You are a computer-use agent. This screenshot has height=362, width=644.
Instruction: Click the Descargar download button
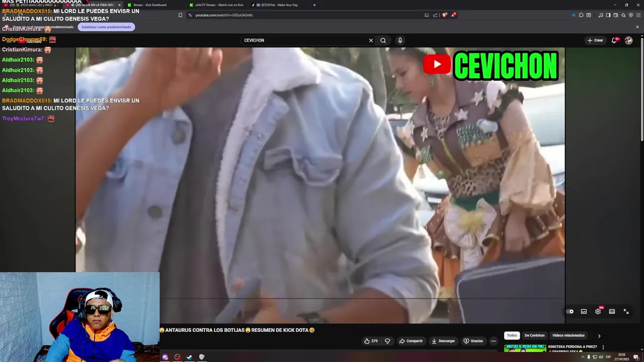tap(443, 341)
